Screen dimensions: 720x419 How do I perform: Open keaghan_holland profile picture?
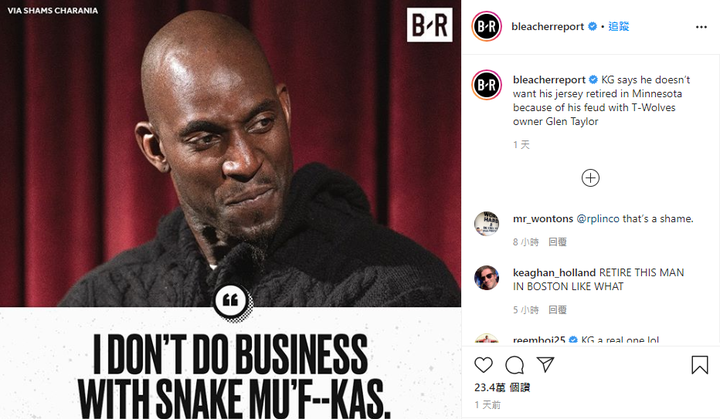point(486,277)
